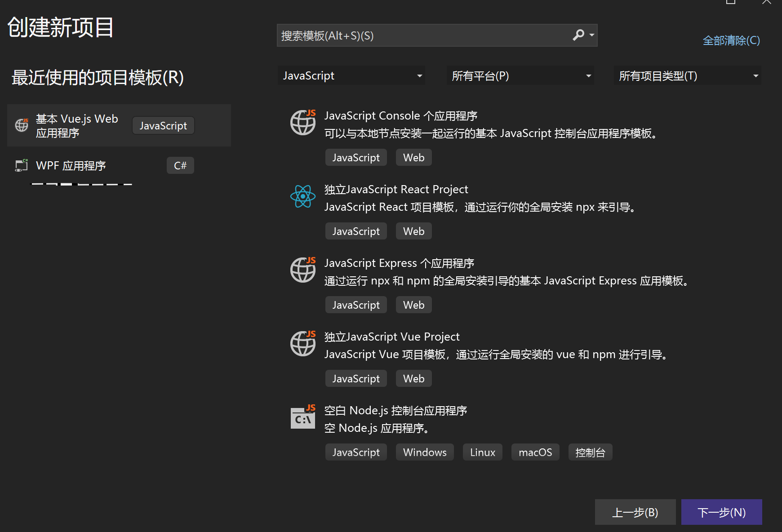782x532 pixels.
Task: Click the React atom template icon
Action: click(303, 196)
